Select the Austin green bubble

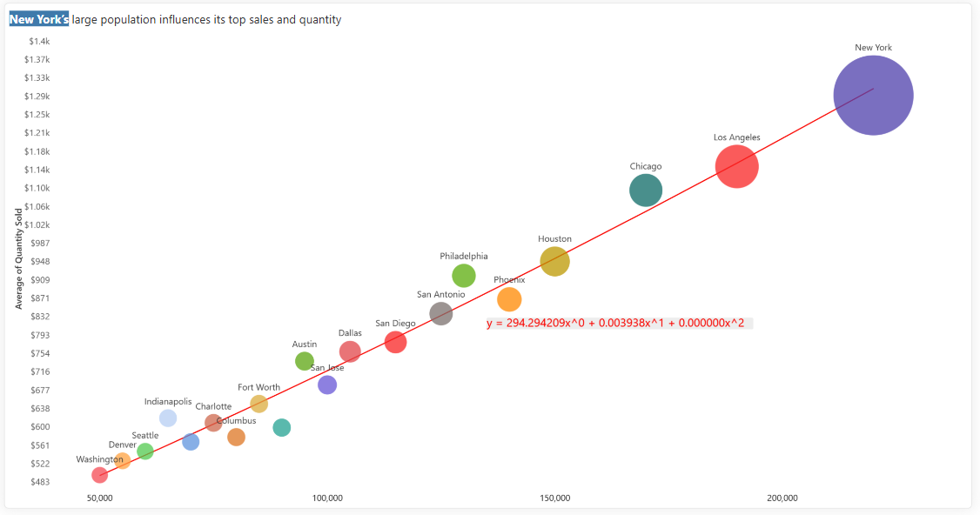tap(305, 361)
